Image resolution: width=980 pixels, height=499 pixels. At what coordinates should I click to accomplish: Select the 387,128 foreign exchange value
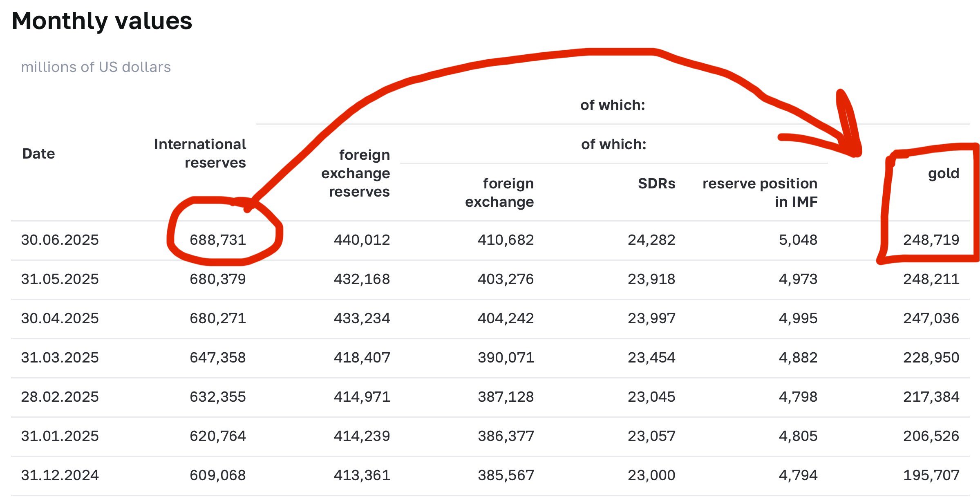tap(506, 397)
